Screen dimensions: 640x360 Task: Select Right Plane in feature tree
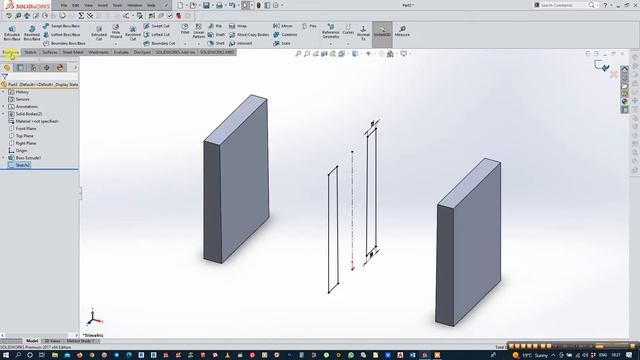[22, 143]
